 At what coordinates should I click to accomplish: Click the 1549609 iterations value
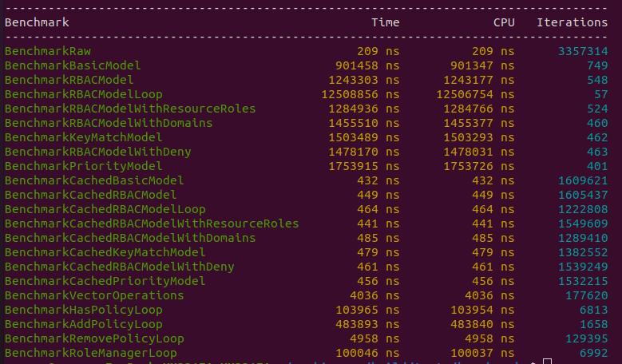(x=583, y=224)
